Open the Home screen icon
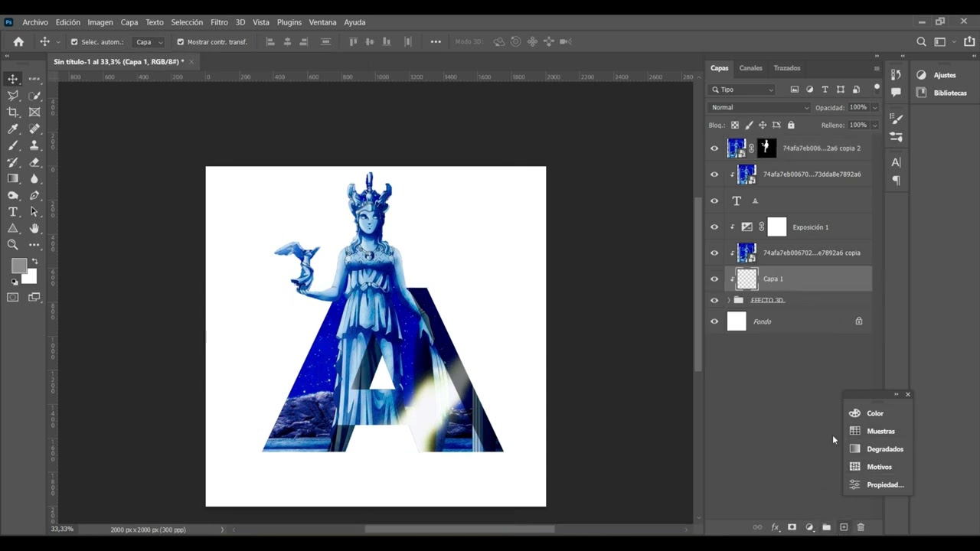Viewport: 980px width, 551px height. [x=18, y=41]
